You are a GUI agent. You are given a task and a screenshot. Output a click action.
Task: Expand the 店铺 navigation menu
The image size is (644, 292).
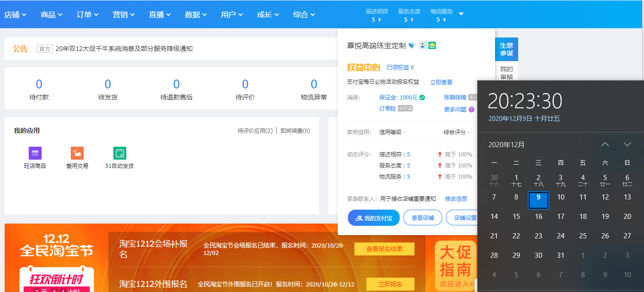15,14
